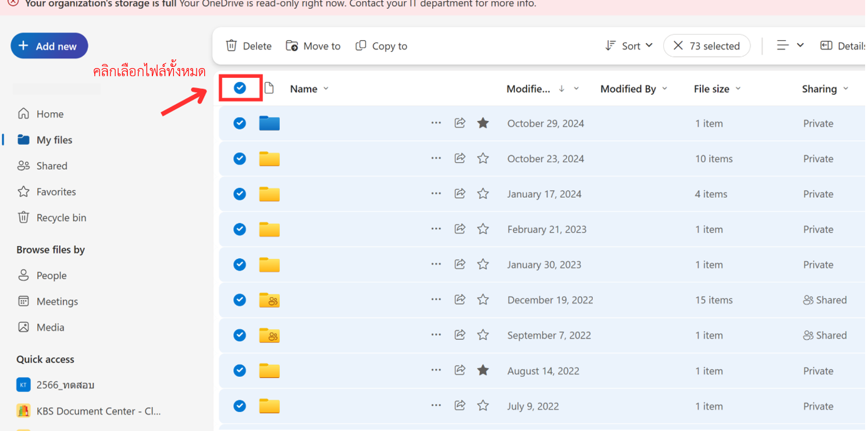Click share icon on January 17, 2024 row
This screenshot has width=868, height=431.
(460, 194)
